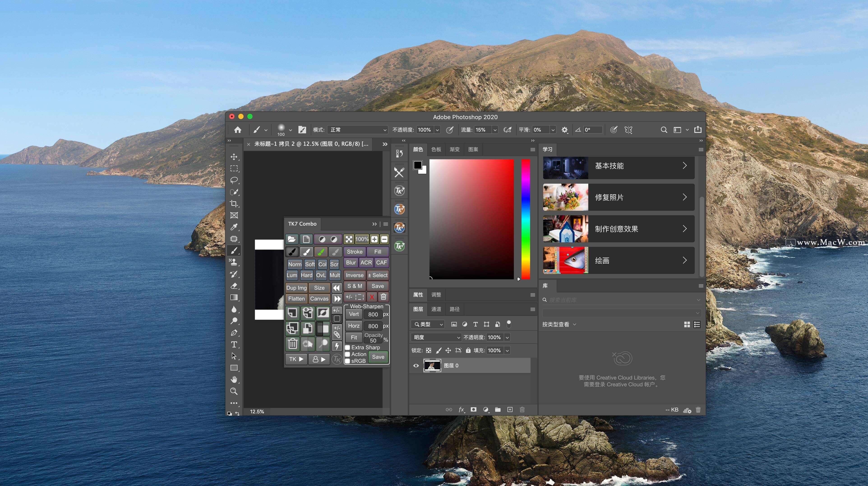Click the Flatten button in TK7 Combo

coord(296,299)
